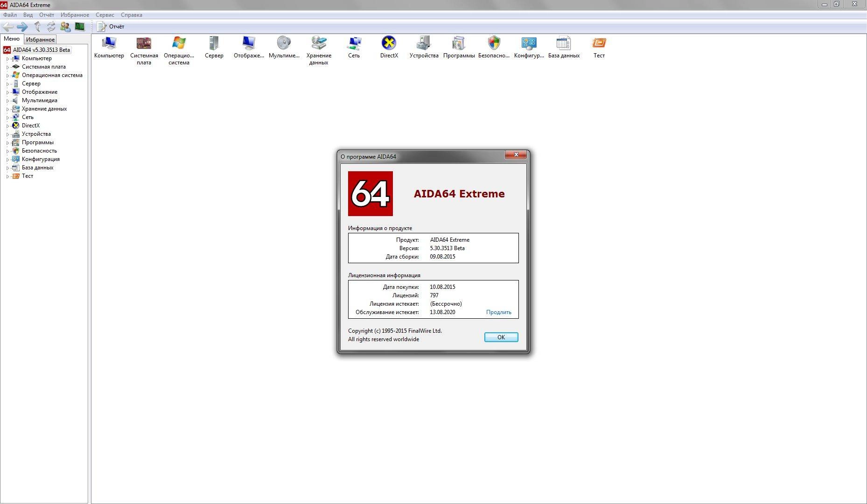Image resolution: width=867 pixels, height=504 pixels.
Task: Click the (Бессрочно) license expiry value
Action: click(446, 304)
